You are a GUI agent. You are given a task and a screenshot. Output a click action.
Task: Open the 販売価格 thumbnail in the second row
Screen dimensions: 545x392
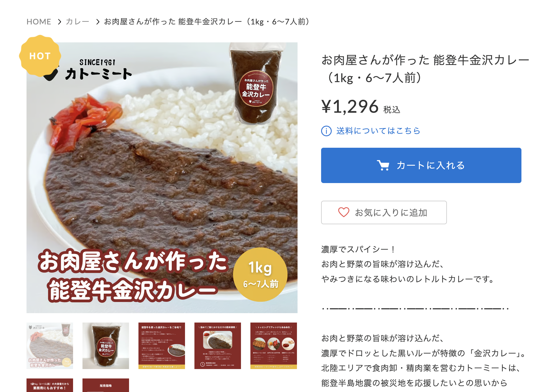pos(106,385)
